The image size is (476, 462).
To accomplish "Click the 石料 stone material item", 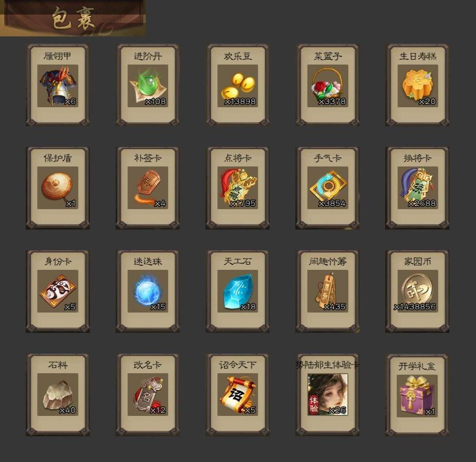I will click(58, 395).
